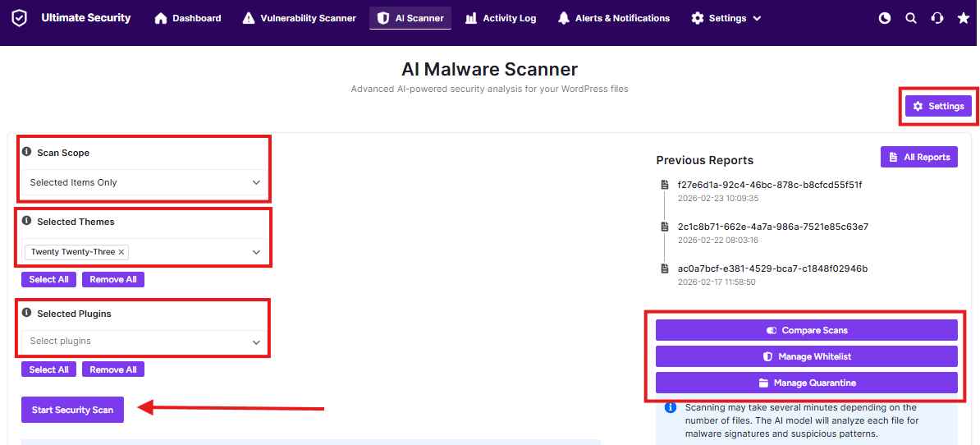Click the AI Malware Scanner heading
Screen dimensions: 980x445
coord(489,69)
